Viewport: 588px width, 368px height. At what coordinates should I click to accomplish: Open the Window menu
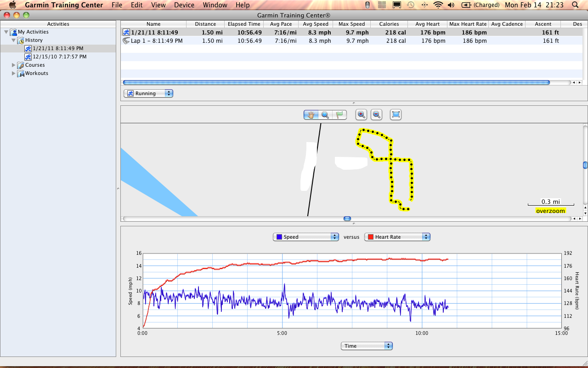(x=215, y=5)
